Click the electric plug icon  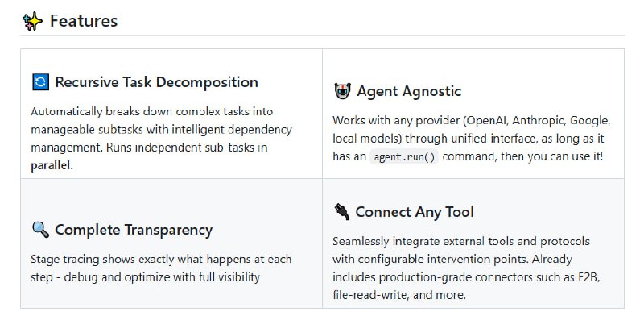[x=341, y=212]
